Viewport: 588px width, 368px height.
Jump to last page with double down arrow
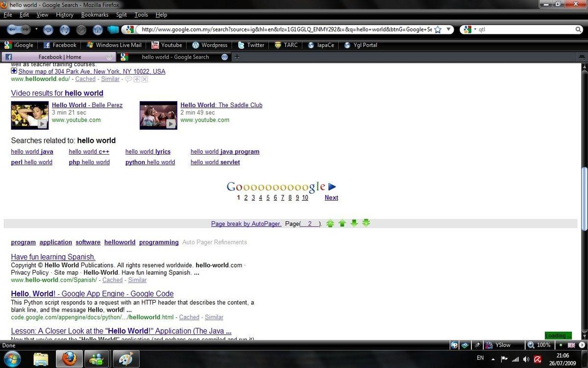point(366,223)
